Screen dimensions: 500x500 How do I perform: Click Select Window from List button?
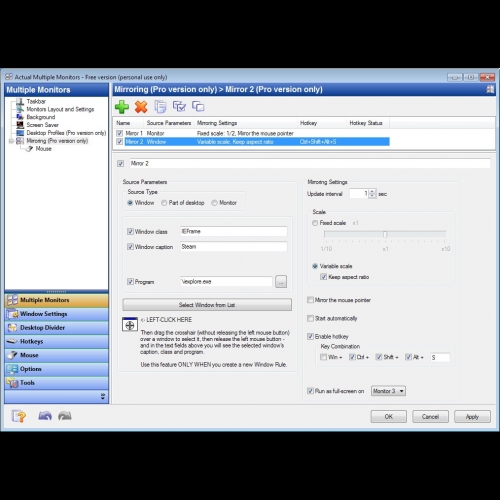207,305
